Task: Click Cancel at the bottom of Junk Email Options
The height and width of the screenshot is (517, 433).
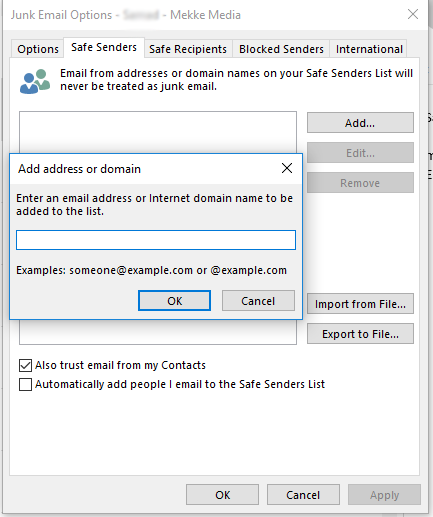Action: point(303,495)
